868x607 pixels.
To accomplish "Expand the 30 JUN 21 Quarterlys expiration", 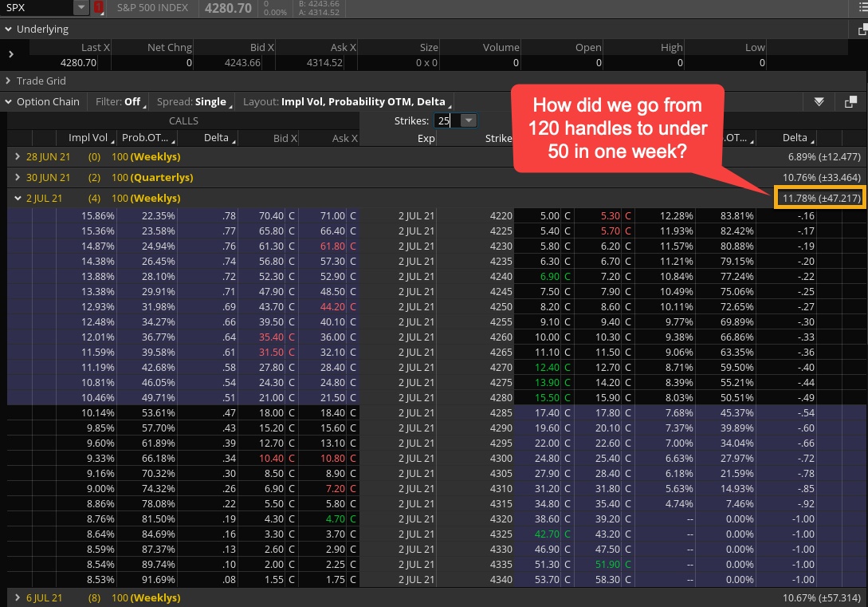I will point(19,177).
